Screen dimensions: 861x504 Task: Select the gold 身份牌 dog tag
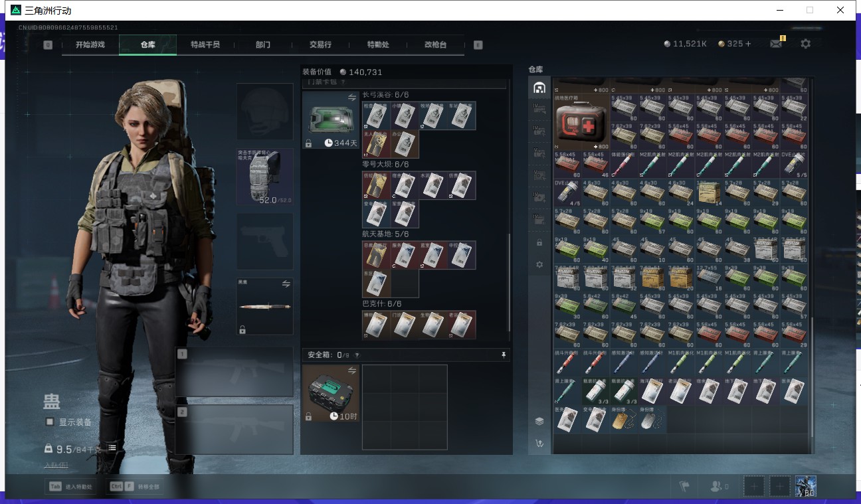[624, 420]
